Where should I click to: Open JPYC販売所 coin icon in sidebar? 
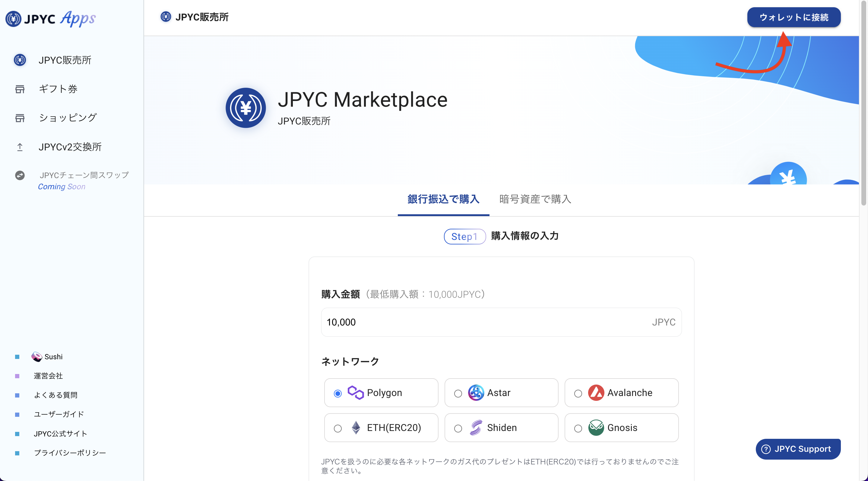pyautogui.click(x=20, y=60)
